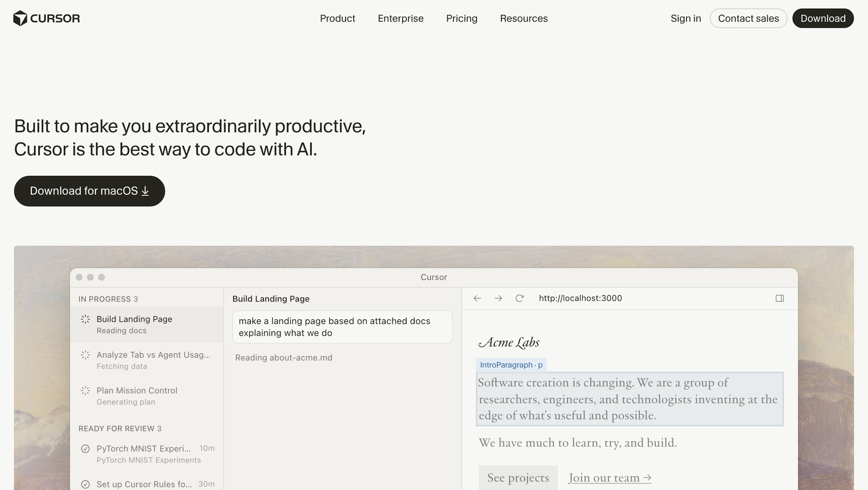The image size is (868, 490).
Task: Click the checkmark icon beside Set up Cursor Rules
Action: pyautogui.click(x=85, y=484)
